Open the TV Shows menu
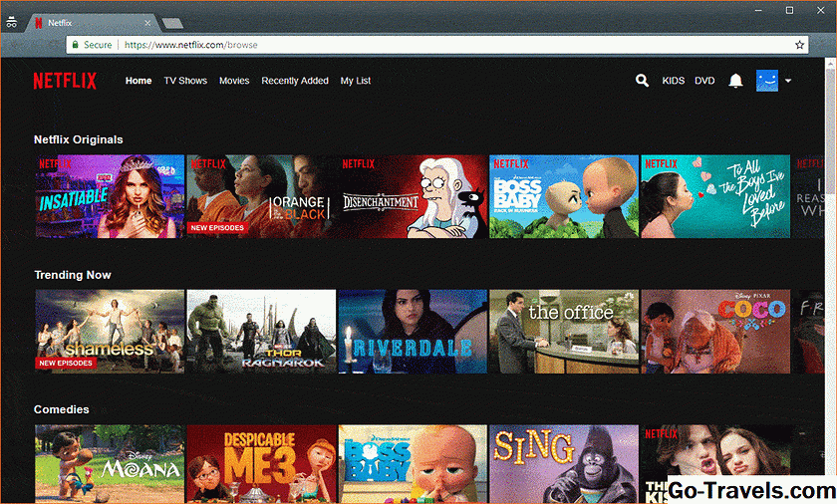837x504 pixels. coord(185,81)
